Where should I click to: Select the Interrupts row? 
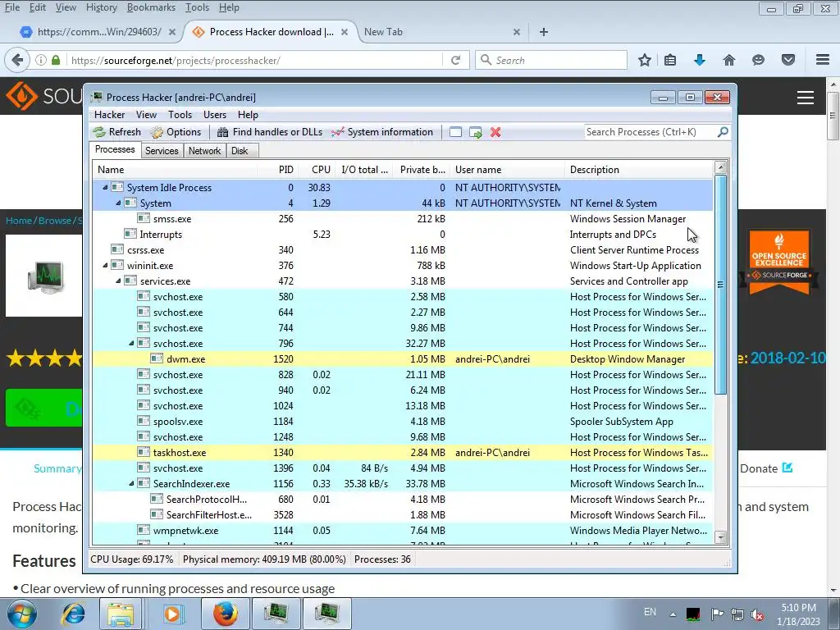click(x=402, y=234)
